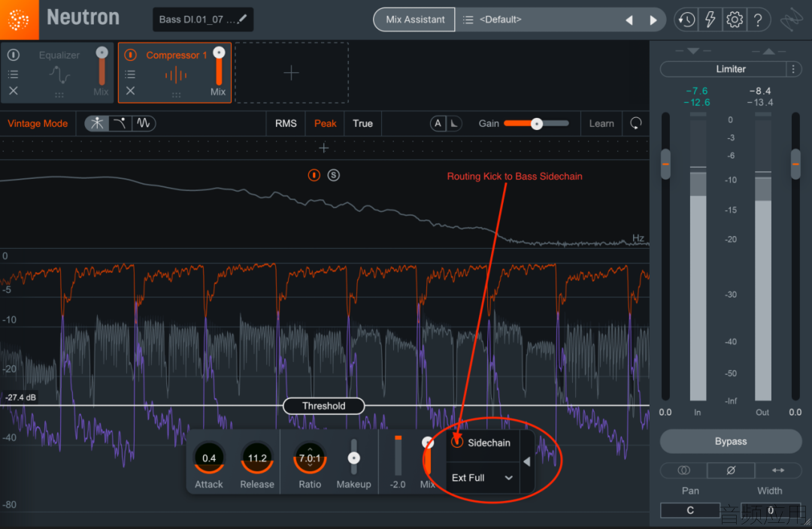Go to next preset arrow
Image resolution: width=812 pixels, height=529 pixels.
pyautogui.click(x=653, y=20)
